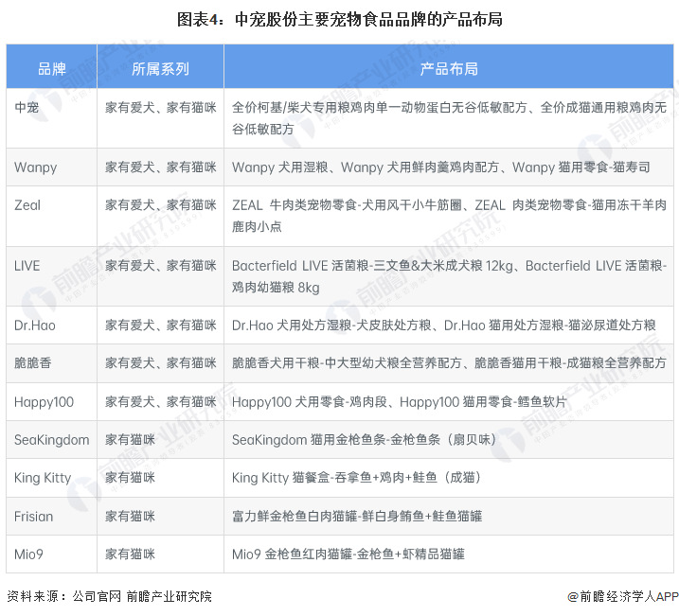This screenshot has height=616, width=679.
Task: Select the 脆脆香 brand cell
Action: (51, 363)
